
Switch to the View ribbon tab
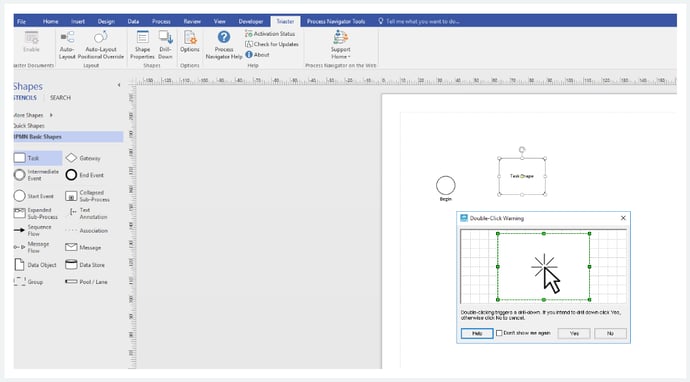220,21
